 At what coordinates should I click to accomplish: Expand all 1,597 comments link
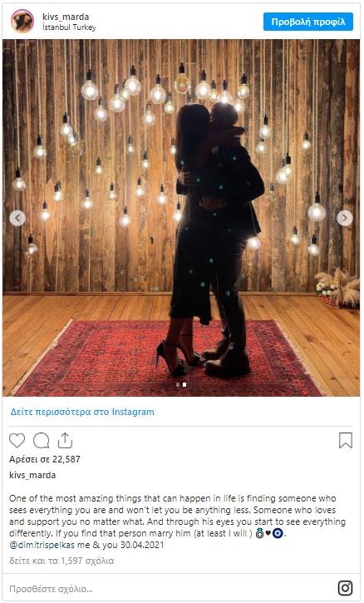click(x=61, y=561)
